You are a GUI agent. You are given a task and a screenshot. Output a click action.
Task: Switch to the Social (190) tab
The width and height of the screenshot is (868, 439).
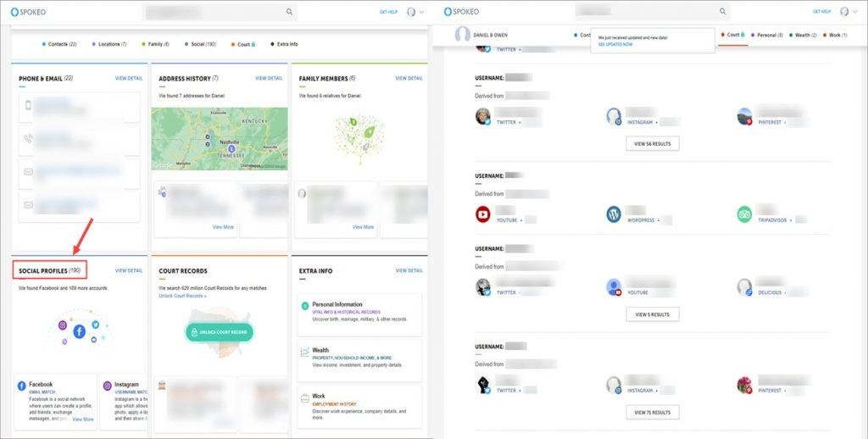pyautogui.click(x=200, y=44)
